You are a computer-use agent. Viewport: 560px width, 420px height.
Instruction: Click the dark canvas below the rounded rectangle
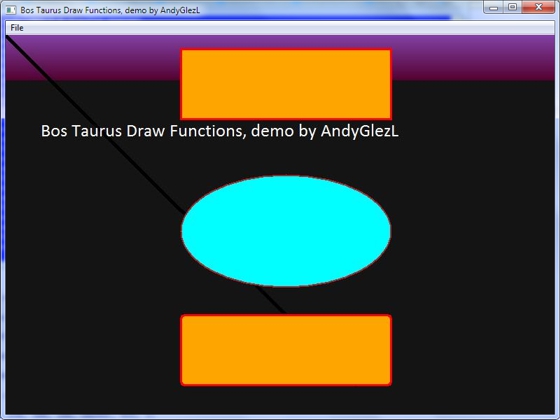coord(286,400)
